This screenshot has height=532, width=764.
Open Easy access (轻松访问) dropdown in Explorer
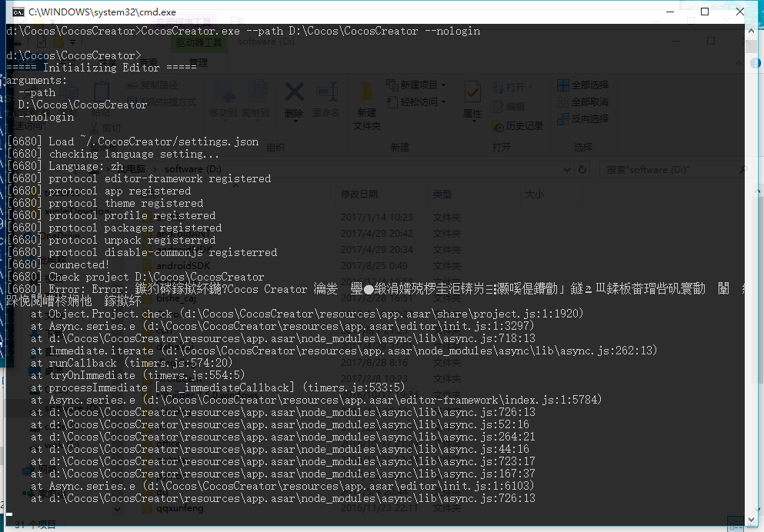click(416, 101)
